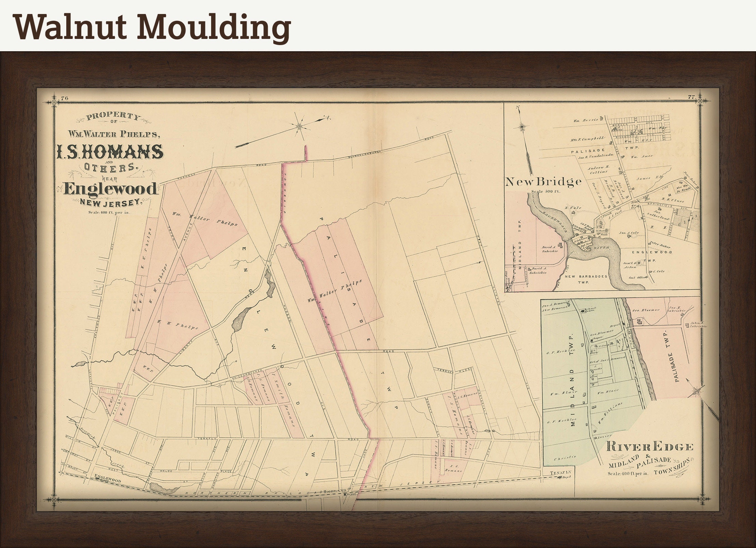Screen dimensions: 756x548
Task: Select the "New Bridge" inset title
Action: coord(543,182)
